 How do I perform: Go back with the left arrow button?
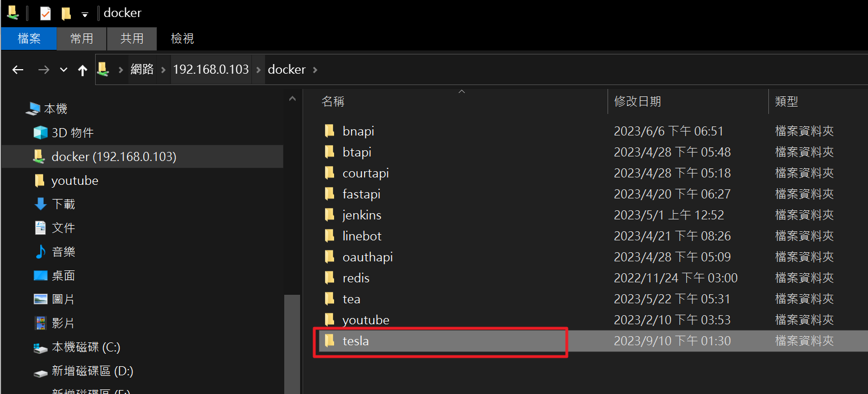click(18, 70)
